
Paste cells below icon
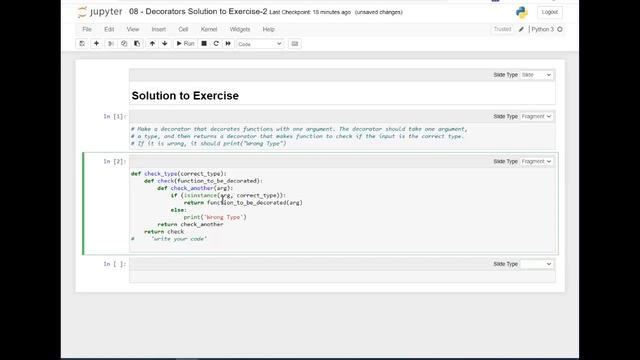point(137,44)
